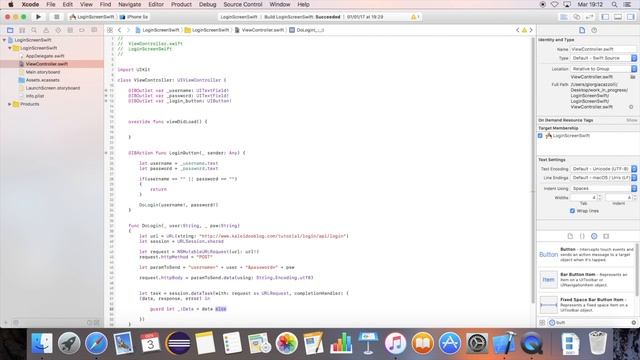Screen dimensions: 640x360
Task: Toggle the Utilities pane visibility
Action: point(631,17)
